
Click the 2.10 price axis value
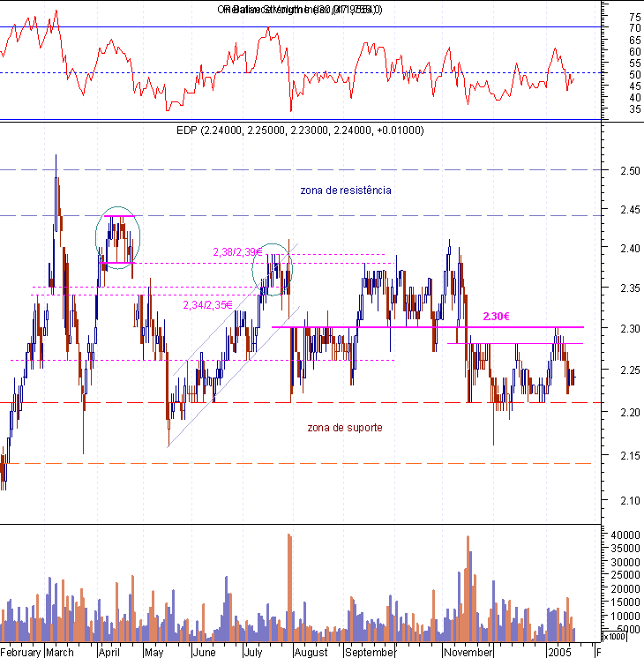click(630, 501)
